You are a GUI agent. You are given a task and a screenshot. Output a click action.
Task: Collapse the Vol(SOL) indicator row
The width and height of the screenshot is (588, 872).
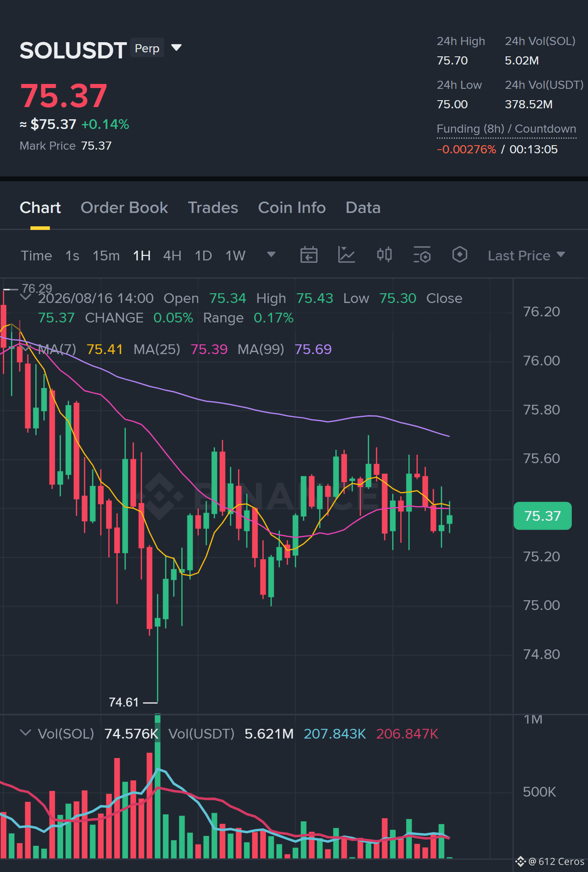26,733
